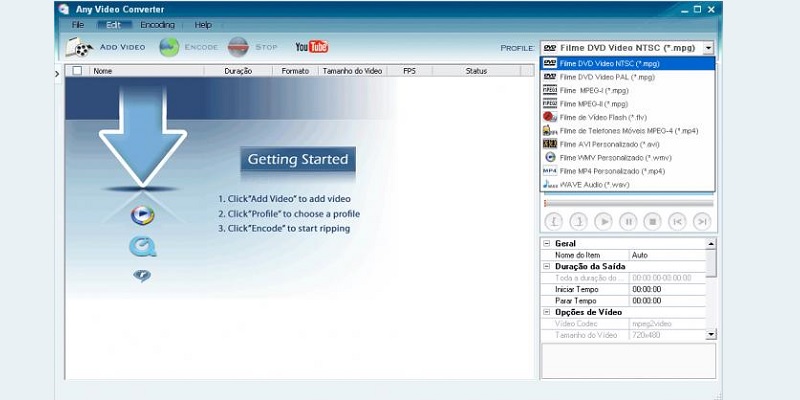Select Filme DVD Video PAL (*.mpg) option
800x400 pixels.
(628, 77)
